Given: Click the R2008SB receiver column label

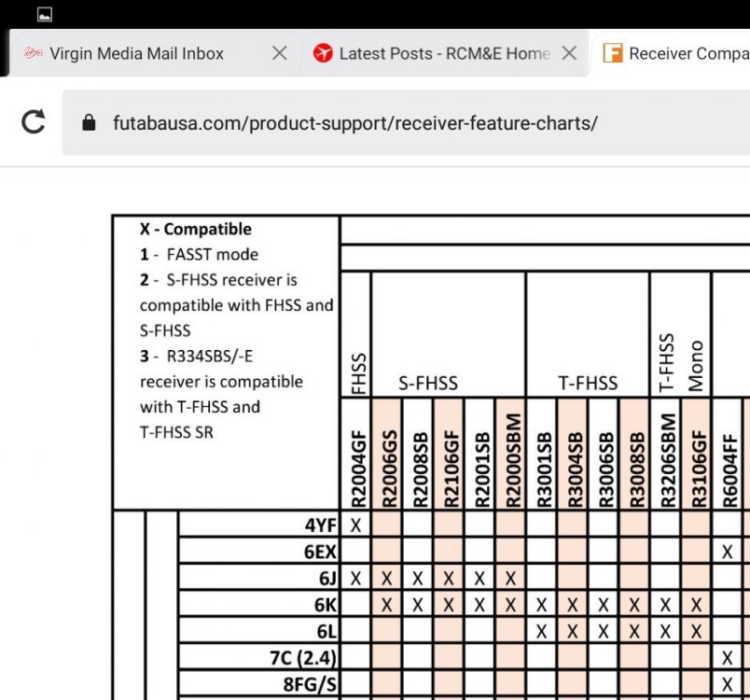Looking at the screenshot, I should (420, 469).
